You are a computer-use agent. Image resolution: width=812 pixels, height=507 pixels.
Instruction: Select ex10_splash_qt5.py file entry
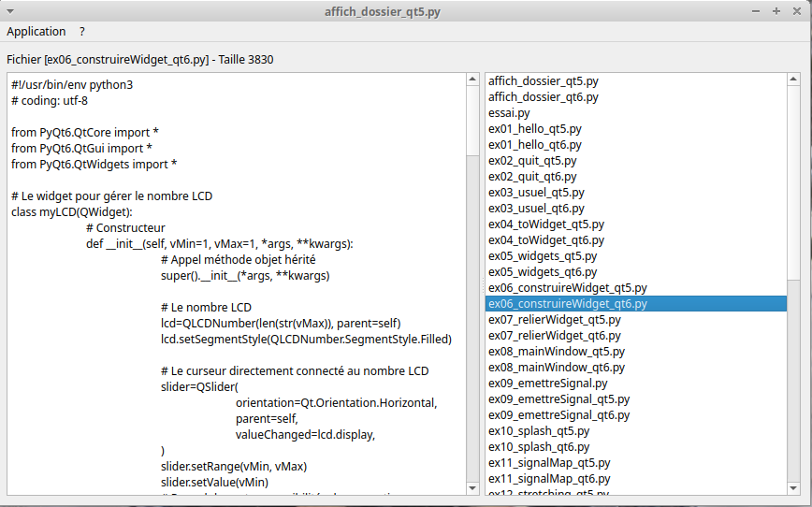539,431
